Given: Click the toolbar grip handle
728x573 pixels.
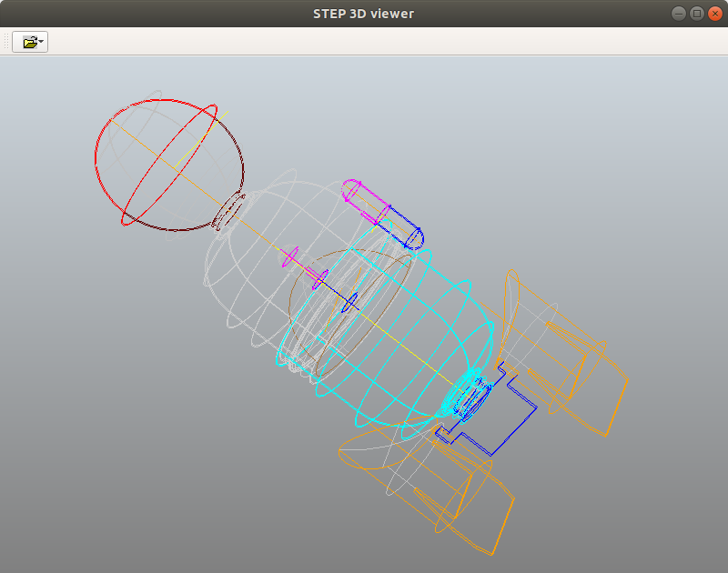Looking at the screenshot, I should 6,42.
